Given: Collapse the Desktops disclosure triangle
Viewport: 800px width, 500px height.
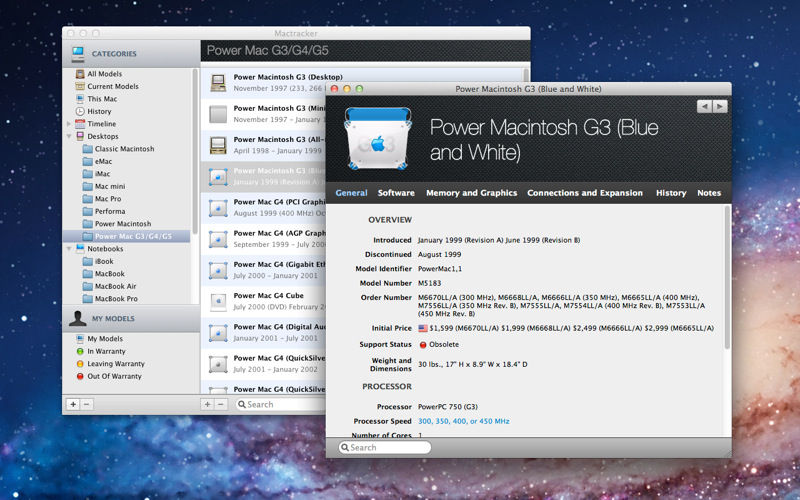Looking at the screenshot, I should (69, 136).
